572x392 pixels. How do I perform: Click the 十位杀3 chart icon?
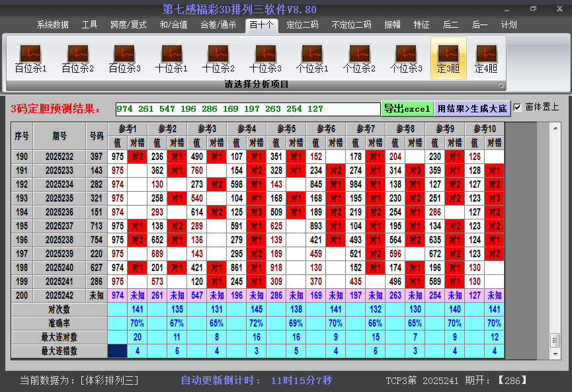click(265, 59)
